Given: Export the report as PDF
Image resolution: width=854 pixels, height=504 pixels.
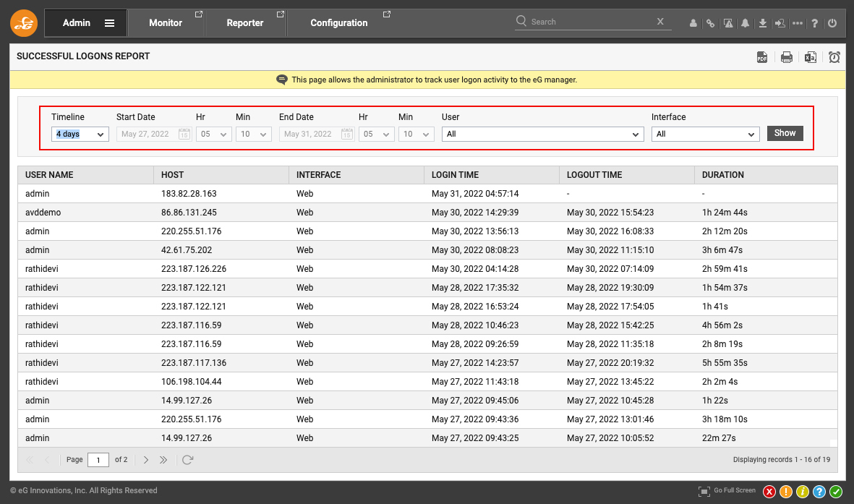Looking at the screenshot, I should [762, 56].
